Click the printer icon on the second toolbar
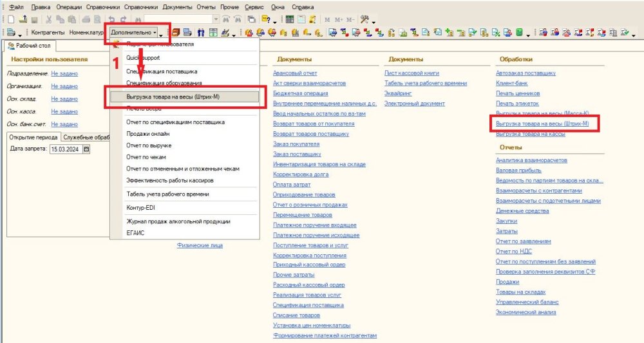644x343 pixels. tap(11, 32)
